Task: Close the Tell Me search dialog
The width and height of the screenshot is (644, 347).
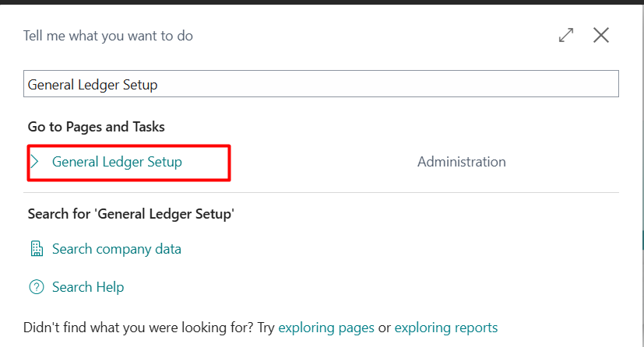Action: click(601, 35)
